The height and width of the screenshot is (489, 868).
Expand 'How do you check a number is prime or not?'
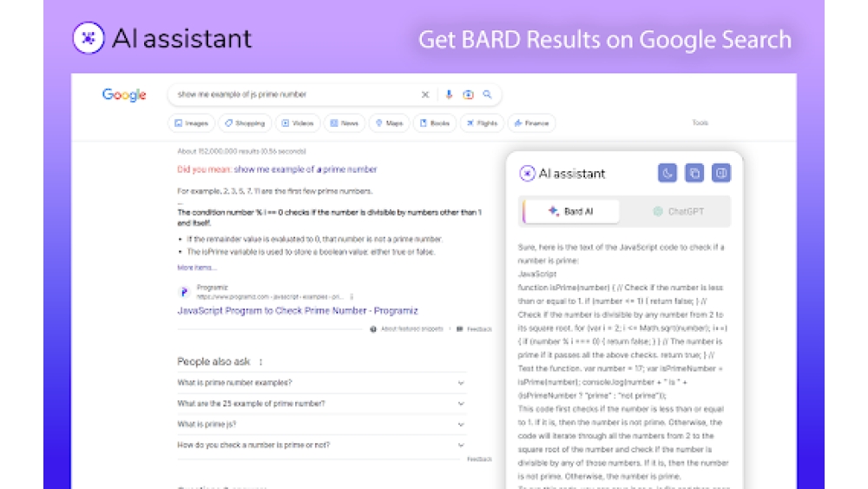pyautogui.click(x=321, y=446)
